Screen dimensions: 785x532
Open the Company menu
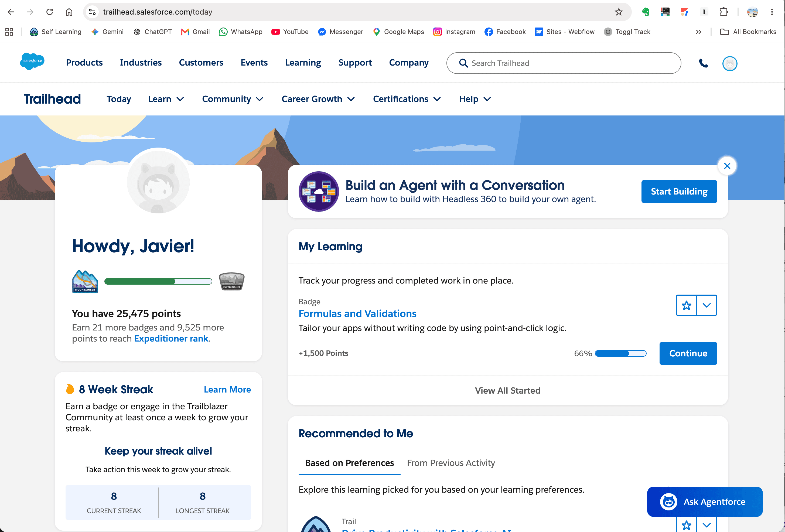click(x=409, y=63)
